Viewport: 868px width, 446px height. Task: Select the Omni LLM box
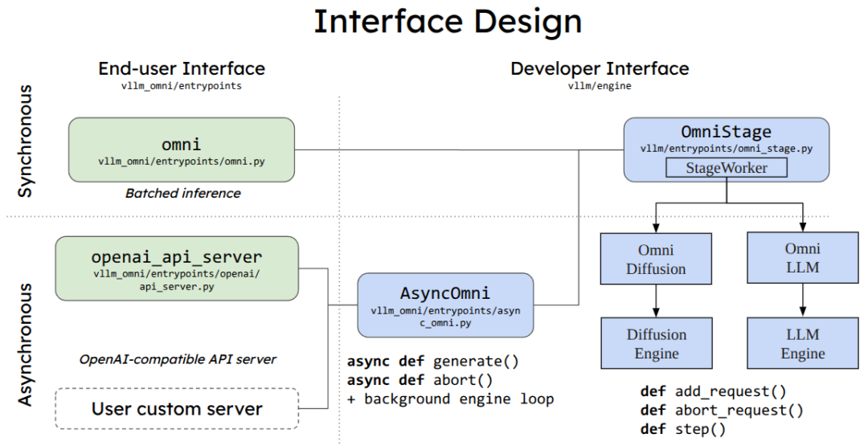(x=803, y=258)
